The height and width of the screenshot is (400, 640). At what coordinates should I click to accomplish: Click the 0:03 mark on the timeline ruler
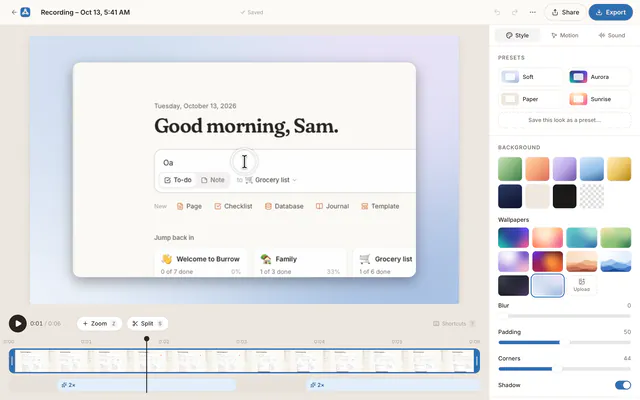(x=241, y=342)
